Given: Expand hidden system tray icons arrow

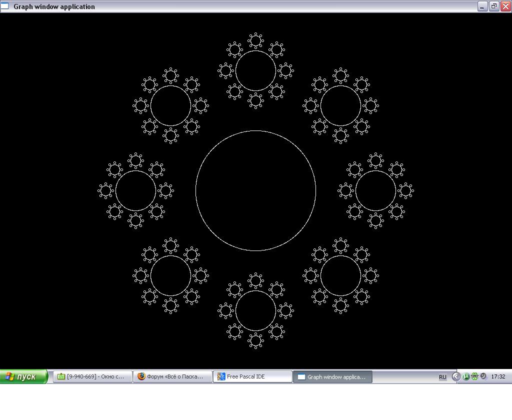Looking at the screenshot, I should pos(456,376).
